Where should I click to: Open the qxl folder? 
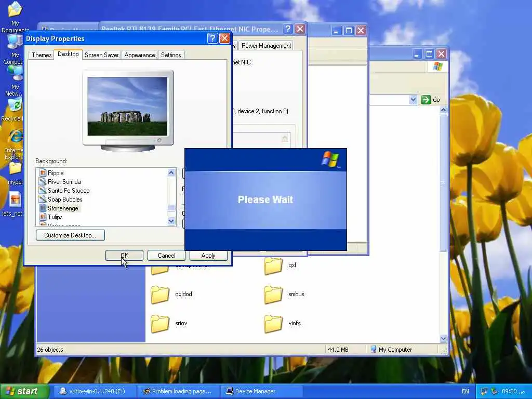pos(280,265)
